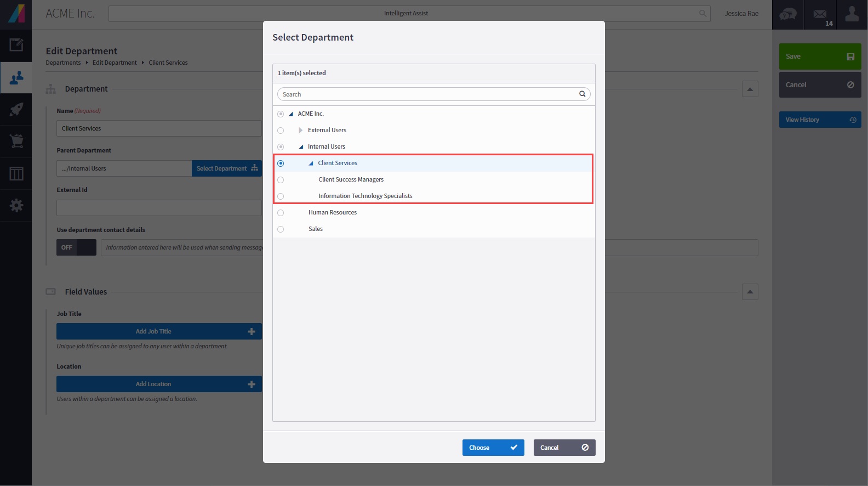
Task: Select Client Success Managers radio button
Action: tap(281, 180)
